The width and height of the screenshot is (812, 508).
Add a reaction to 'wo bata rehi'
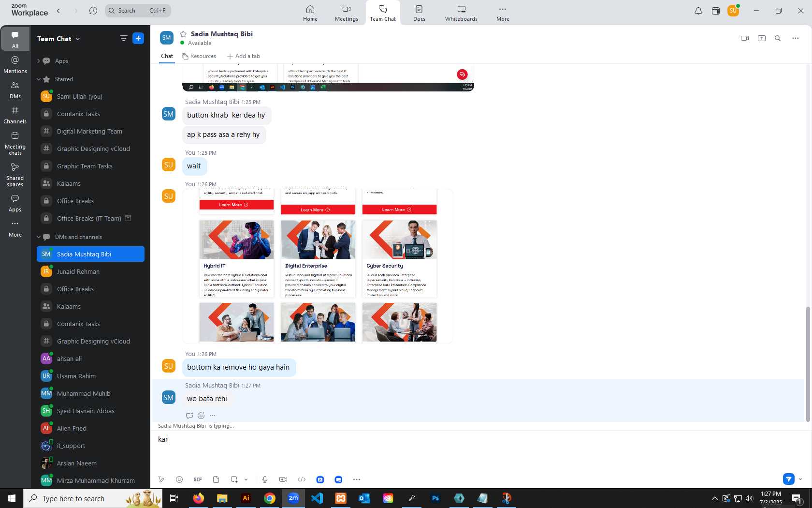[201, 416]
